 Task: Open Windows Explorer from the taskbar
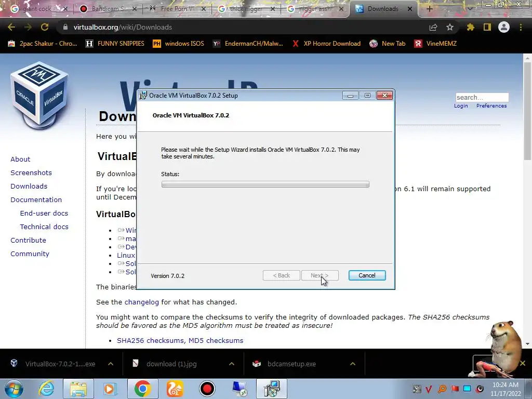(x=78, y=389)
